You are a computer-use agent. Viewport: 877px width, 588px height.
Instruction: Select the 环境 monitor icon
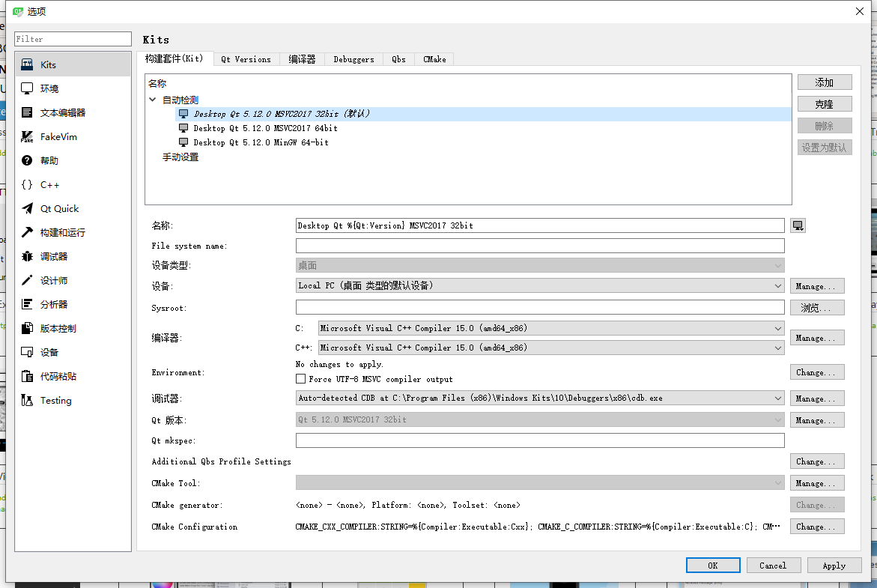click(27, 88)
